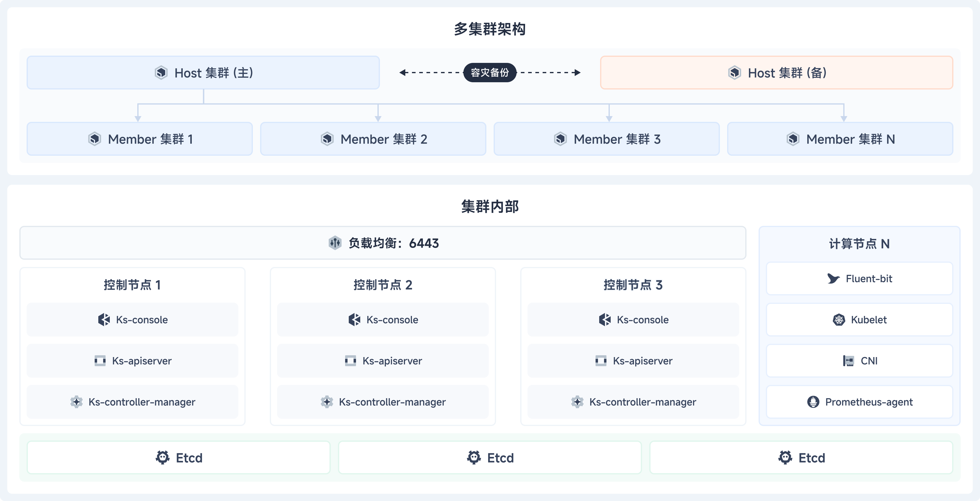Click the load balancer icon beside 负载均衡
Screen dimensions: 980x501
pyautogui.click(x=335, y=243)
